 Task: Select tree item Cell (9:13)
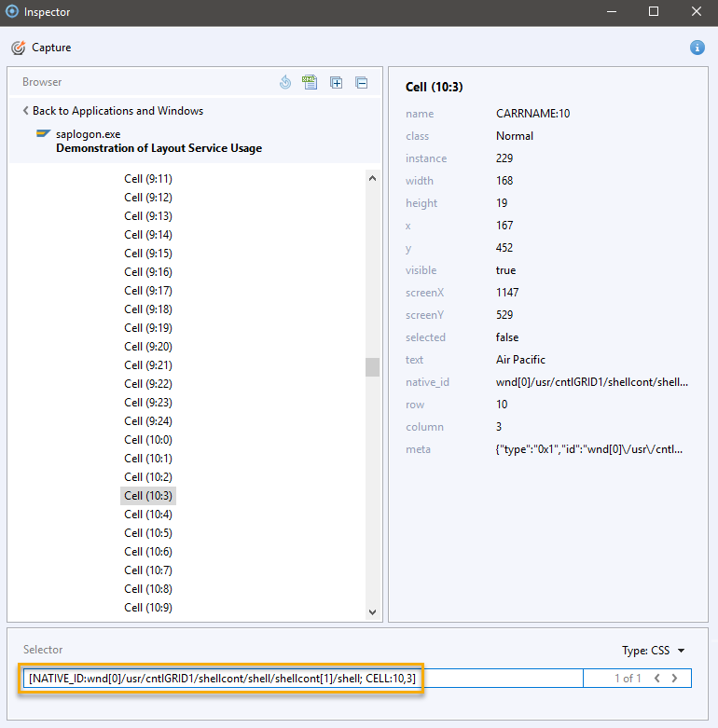pos(148,216)
